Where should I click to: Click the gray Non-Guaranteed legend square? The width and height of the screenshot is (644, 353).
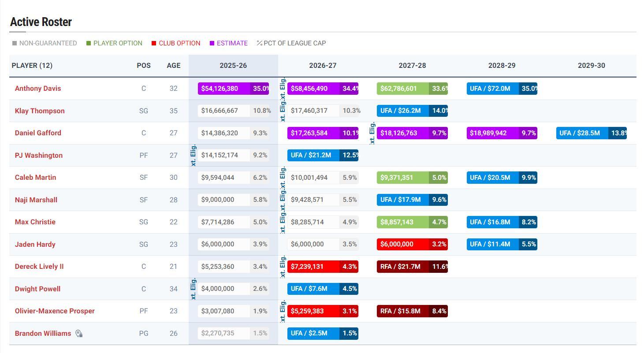[x=15, y=43]
